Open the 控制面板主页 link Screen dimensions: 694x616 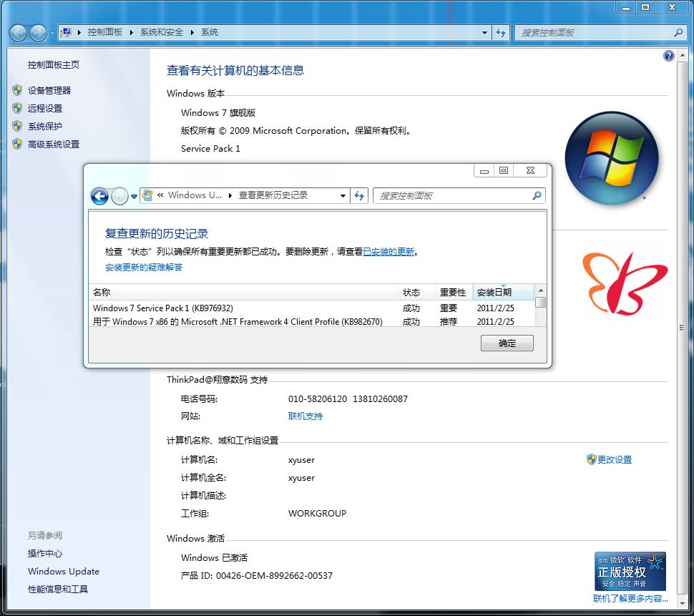pyautogui.click(x=54, y=64)
